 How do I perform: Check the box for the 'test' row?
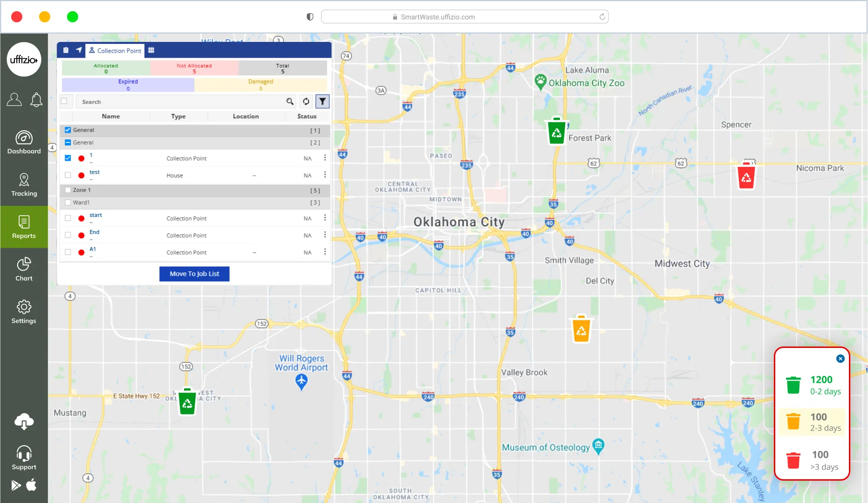pyautogui.click(x=68, y=175)
